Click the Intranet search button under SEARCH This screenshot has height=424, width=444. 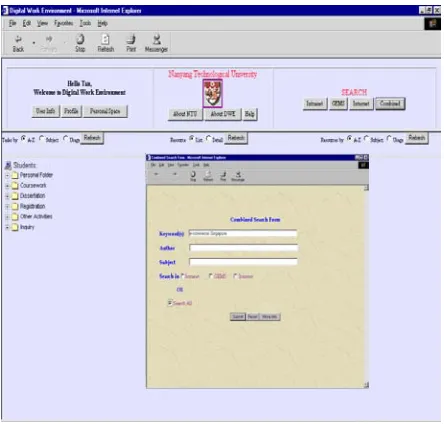[315, 104]
